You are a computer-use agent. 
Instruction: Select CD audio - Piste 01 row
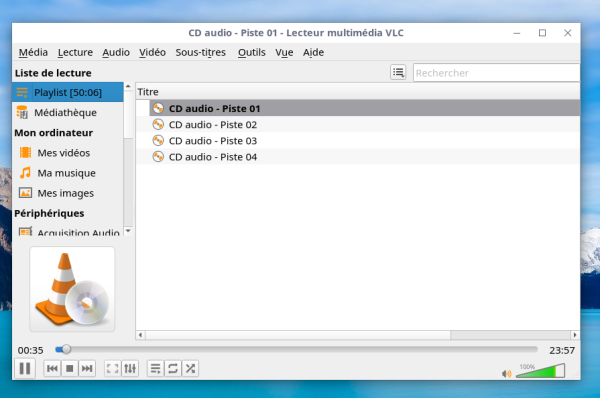pyautogui.click(x=358, y=108)
